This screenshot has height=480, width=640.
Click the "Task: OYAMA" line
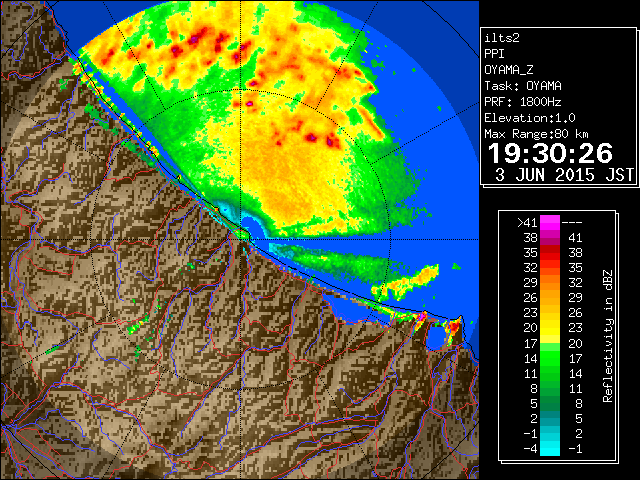523,86
